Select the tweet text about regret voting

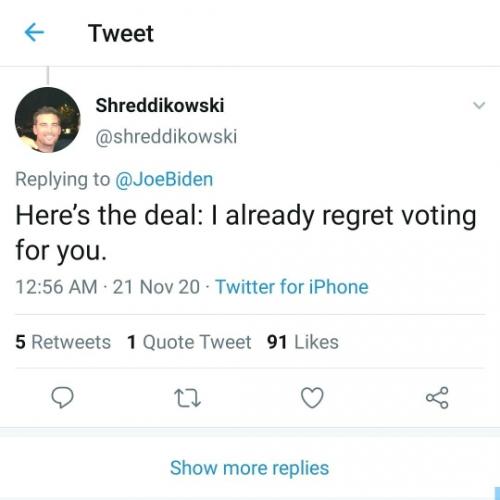(246, 233)
